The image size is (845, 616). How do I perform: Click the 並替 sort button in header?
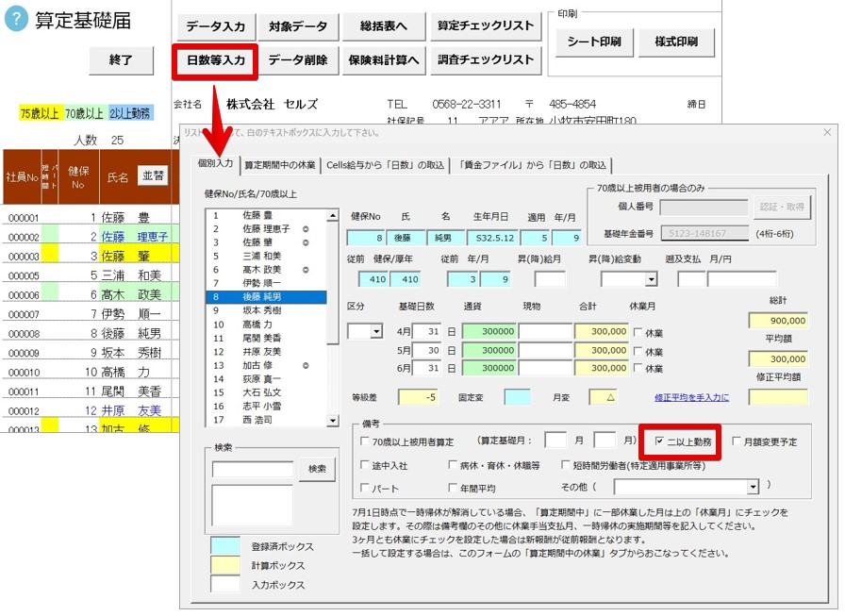pyautogui.click(x=153, y=175)
